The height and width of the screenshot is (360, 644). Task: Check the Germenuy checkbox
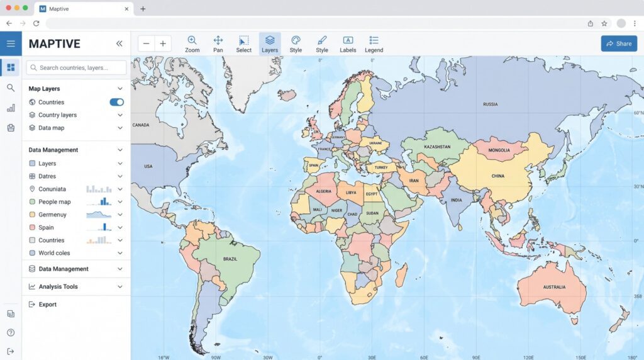click(32, 215)
